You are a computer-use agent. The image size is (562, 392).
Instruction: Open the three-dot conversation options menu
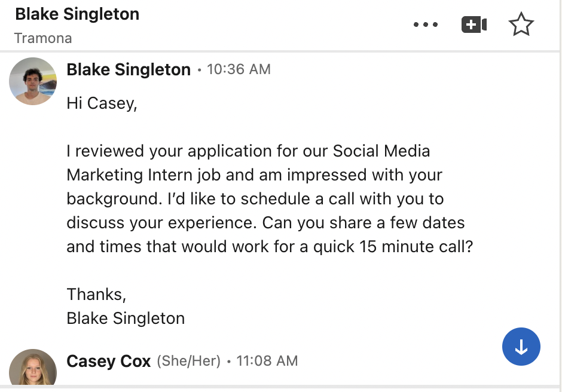click(426, 24)
